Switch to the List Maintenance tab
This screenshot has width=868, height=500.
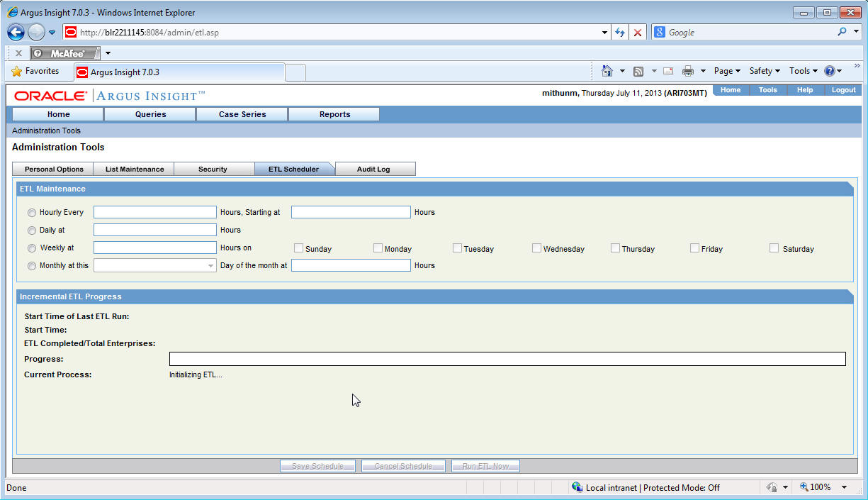click(134, 169)
